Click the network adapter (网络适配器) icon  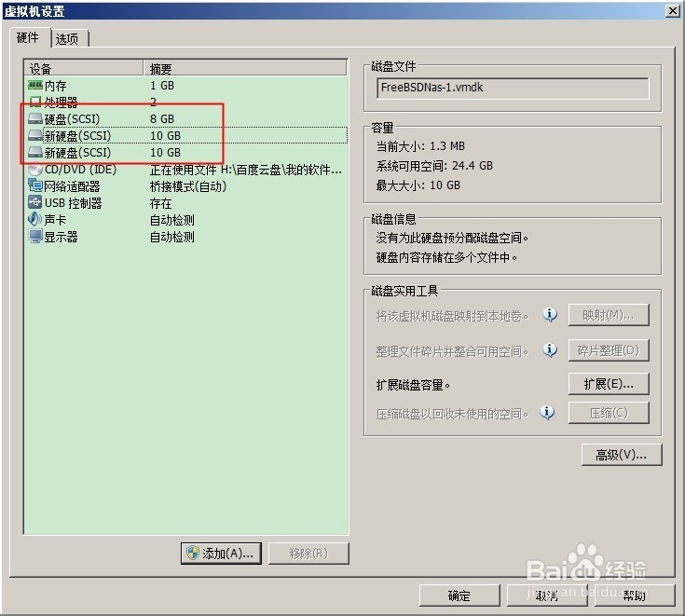pyautogui.click(x=35, y=185)
